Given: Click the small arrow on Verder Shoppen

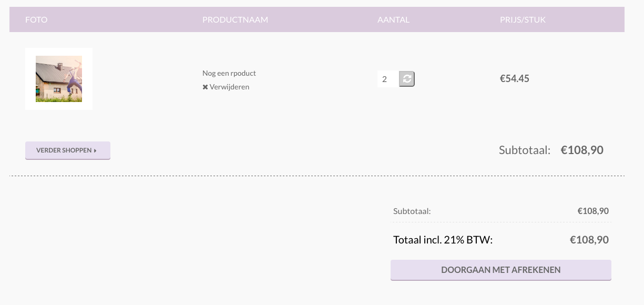Looking at the screenshot, I should 95,150.
